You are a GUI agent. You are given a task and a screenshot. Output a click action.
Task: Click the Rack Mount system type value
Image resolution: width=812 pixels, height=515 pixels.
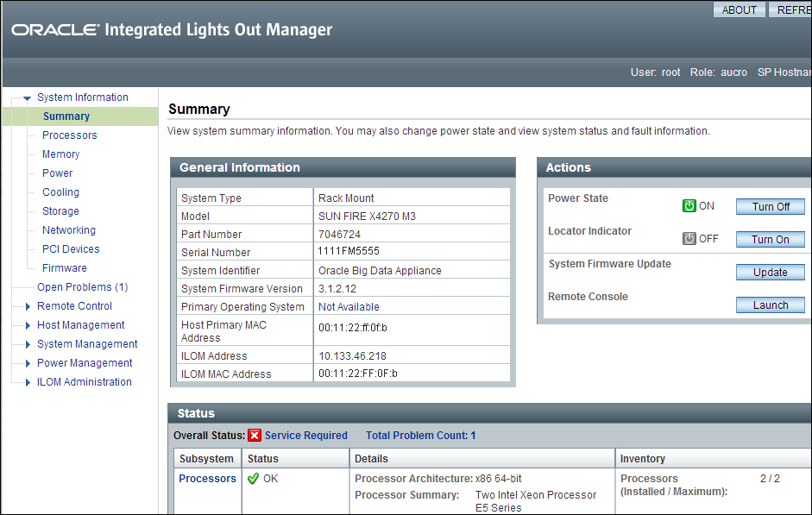point(346,198)
